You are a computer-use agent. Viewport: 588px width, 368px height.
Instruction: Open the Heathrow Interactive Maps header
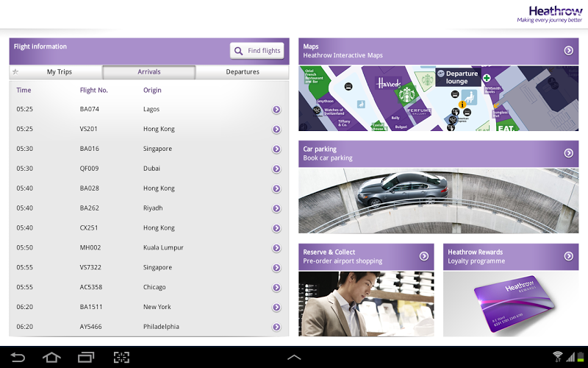[x=438, y=51]
